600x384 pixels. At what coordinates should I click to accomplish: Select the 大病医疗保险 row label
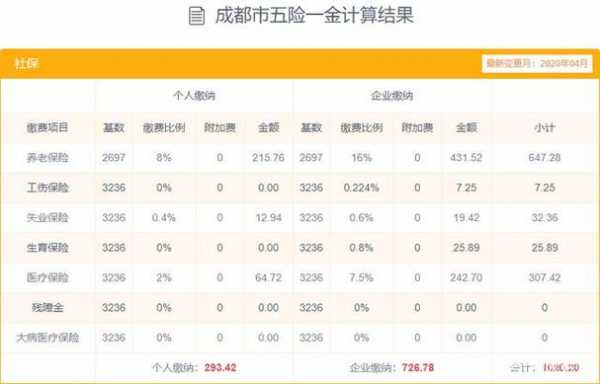(47, 337)
